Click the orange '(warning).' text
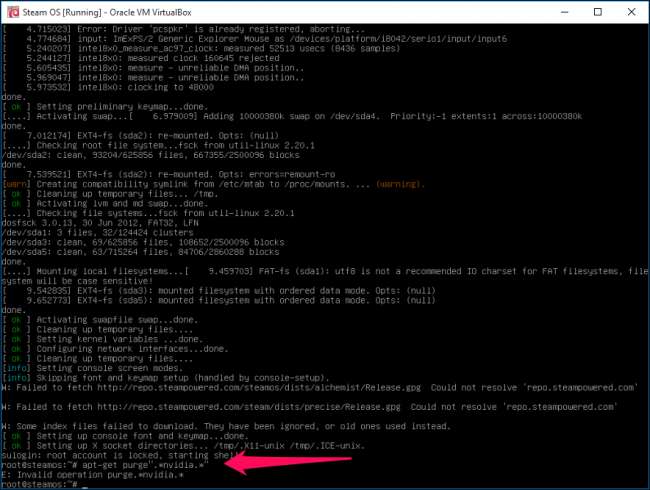The height and width of the screenshot is (490, 650). pyautogui.click(x=400, y=184)
